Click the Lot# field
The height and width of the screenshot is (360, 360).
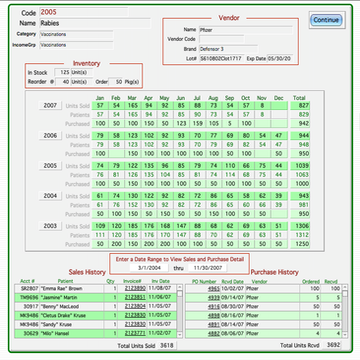(222, 58)
